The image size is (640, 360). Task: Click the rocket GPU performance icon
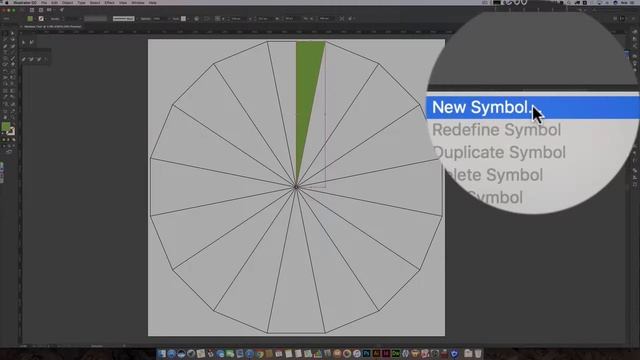click(x=62, y=10)
